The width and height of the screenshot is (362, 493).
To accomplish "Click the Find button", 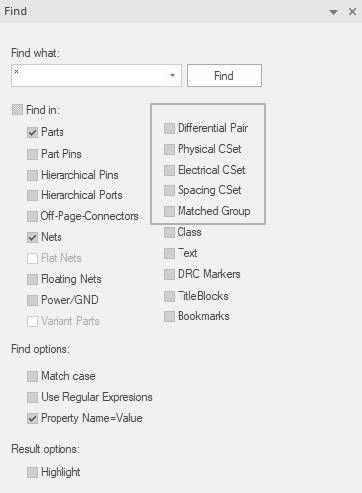I will tap(224, 76).
